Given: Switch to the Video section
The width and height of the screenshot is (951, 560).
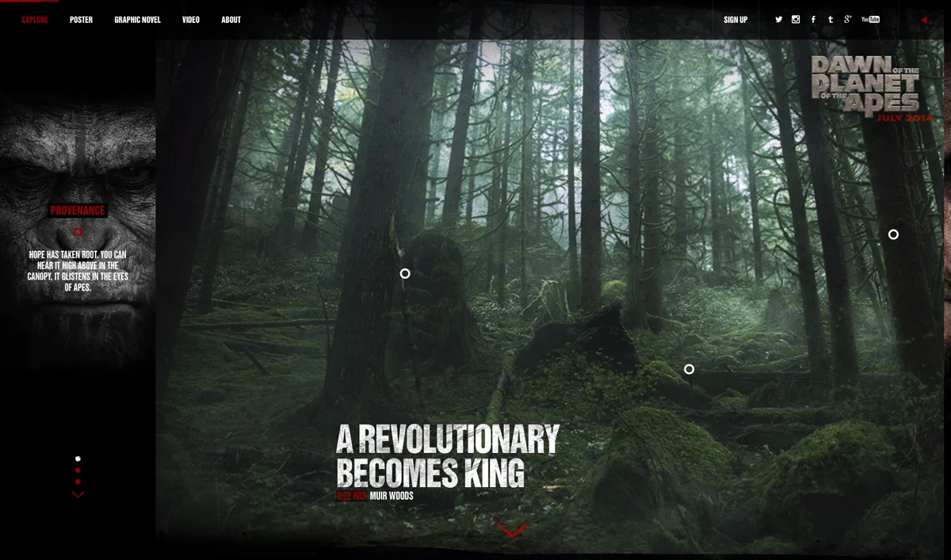Looking at the screenshot, I should pos(191,20).
